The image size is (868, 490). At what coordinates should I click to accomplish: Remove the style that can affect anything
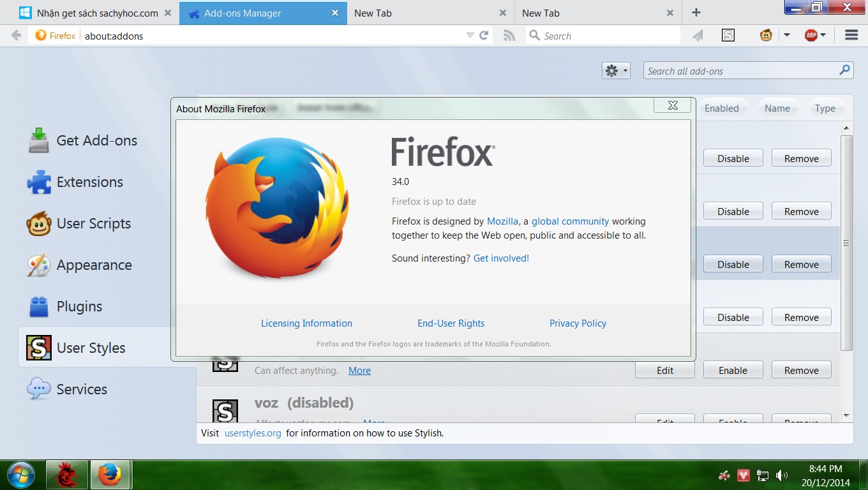(x=802, y=370)
